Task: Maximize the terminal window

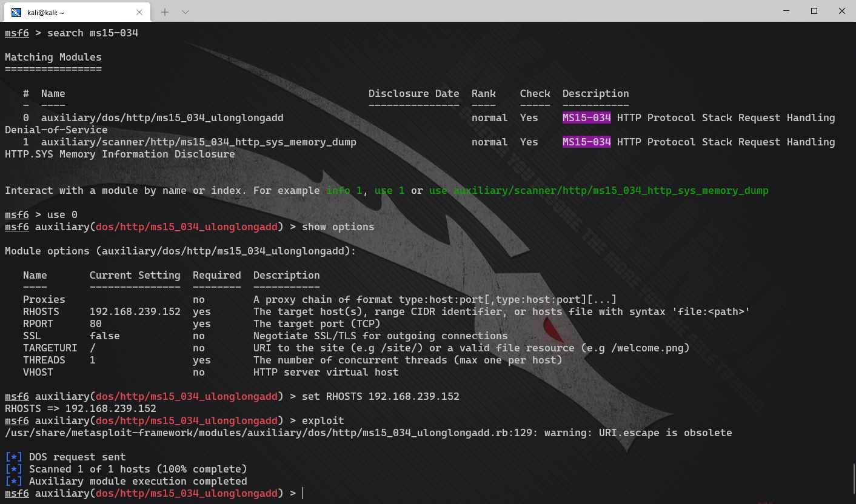Action: coord(814,11)
